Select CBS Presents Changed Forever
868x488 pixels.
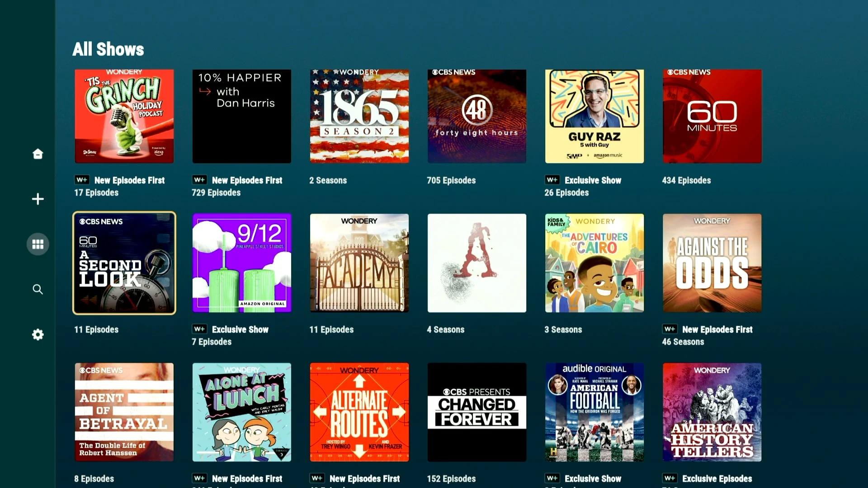click(x=477, y=412)
